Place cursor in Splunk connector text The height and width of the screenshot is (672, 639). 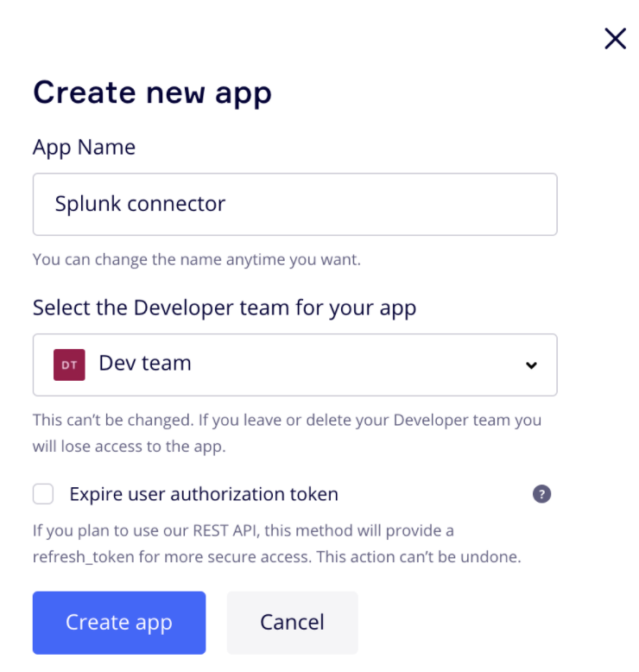(x=140, y=204)
